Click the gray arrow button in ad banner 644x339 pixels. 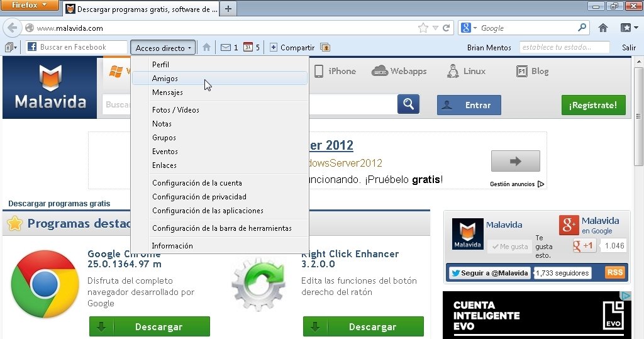coord(516,161)
